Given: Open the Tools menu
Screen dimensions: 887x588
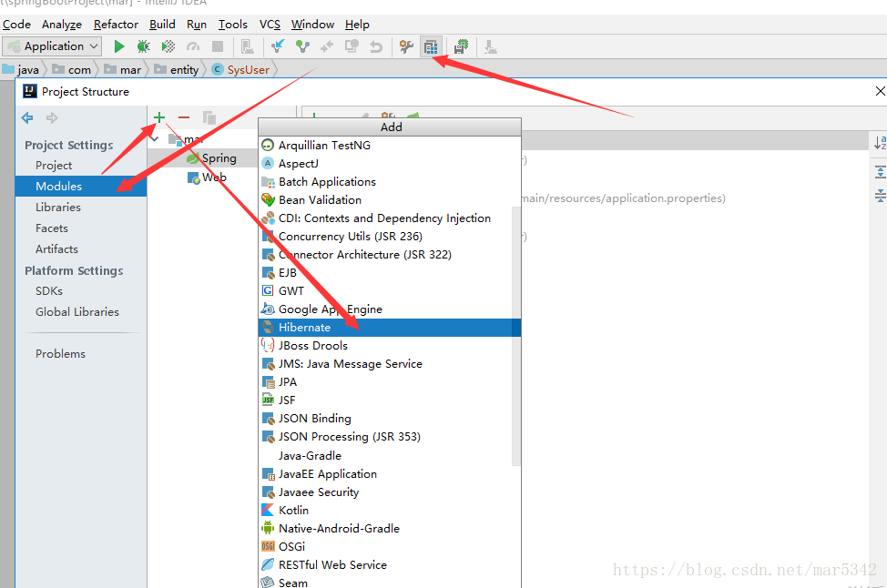Looking at the screenshot, I should point(233,25).
